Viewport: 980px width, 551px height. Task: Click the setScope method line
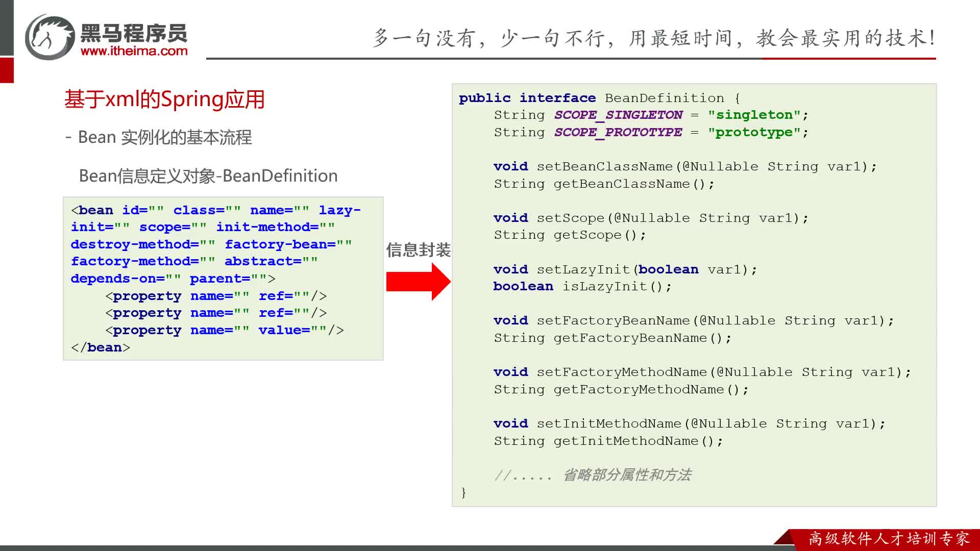click(x=651, y=218)
